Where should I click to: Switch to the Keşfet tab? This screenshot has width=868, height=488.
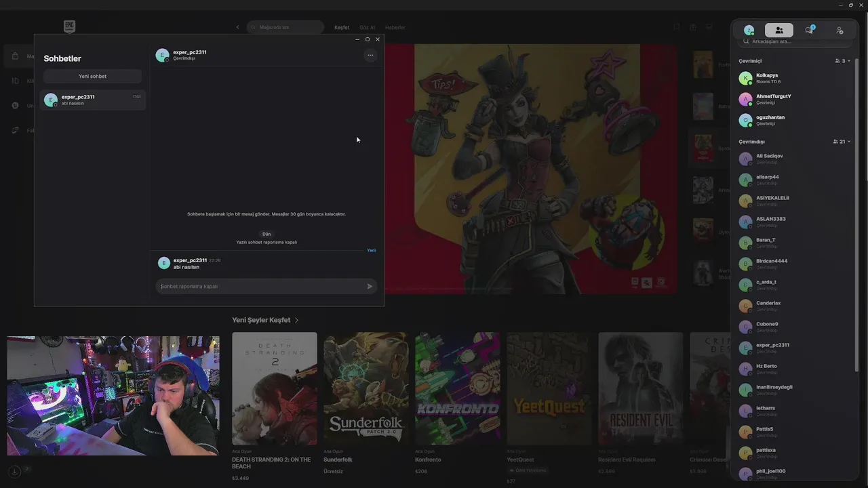coord(342,28)
